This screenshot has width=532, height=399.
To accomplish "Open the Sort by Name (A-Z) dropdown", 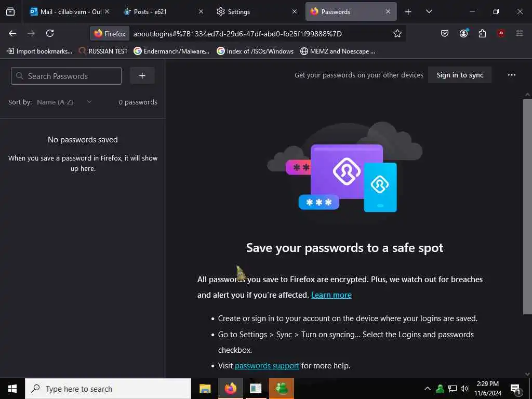I will click(64, 102).
